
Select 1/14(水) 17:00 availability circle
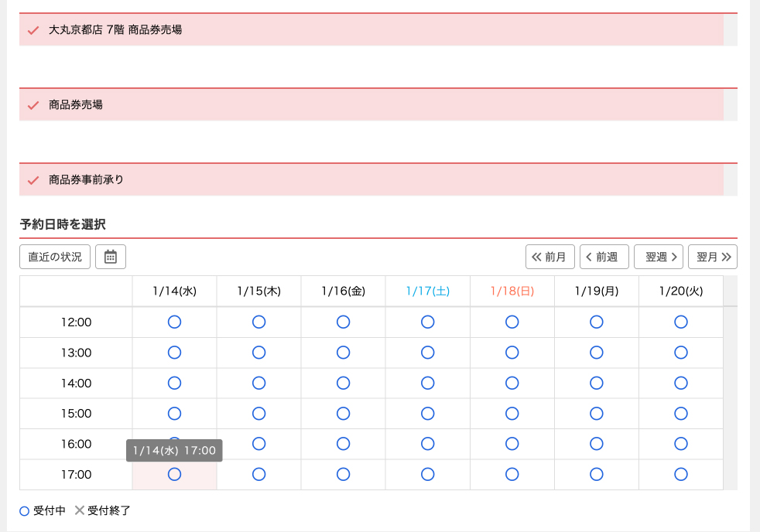point(174,474)
